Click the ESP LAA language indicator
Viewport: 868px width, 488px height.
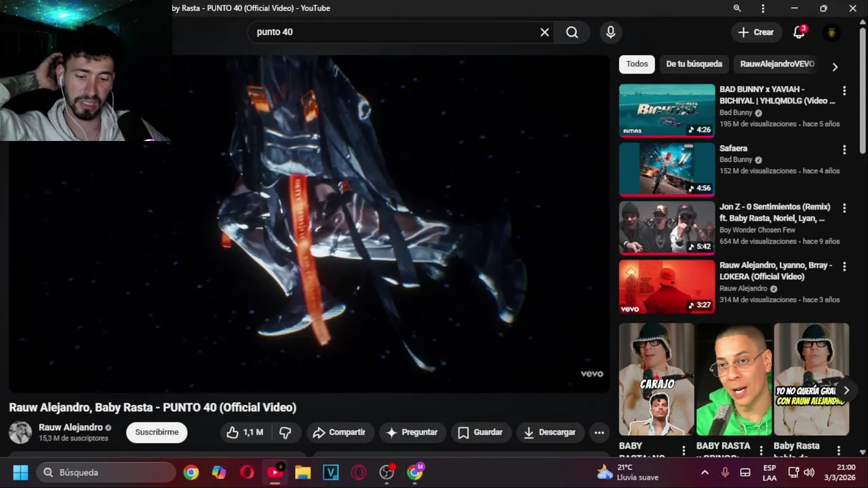click(770, 472)
